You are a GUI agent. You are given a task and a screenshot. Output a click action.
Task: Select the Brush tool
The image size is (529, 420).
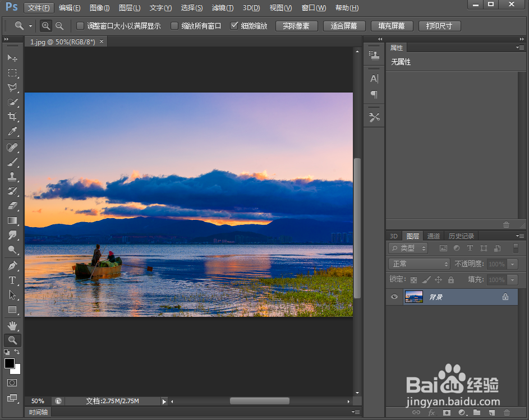tap(12, 162)
